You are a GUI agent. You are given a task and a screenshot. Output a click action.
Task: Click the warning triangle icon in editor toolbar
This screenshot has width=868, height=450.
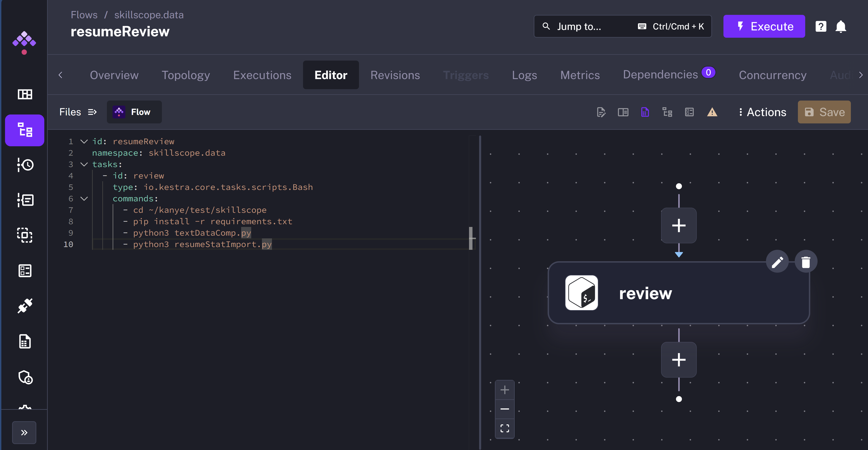pyautogui.click(x=712, y=112)
